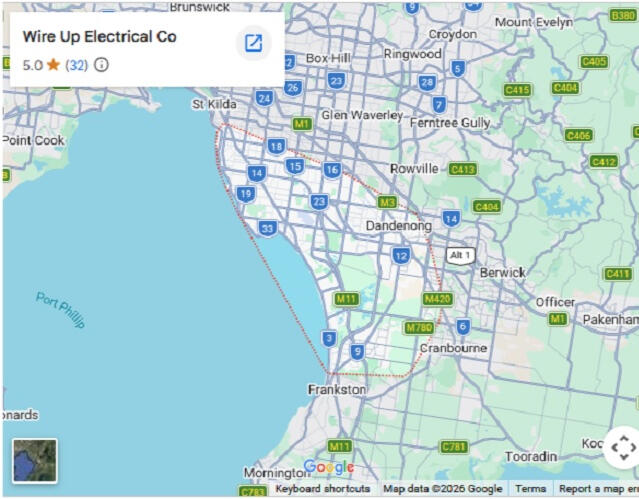Click the Google logo on the map
The image size is (639, 499).
click(x=328, y=467)
